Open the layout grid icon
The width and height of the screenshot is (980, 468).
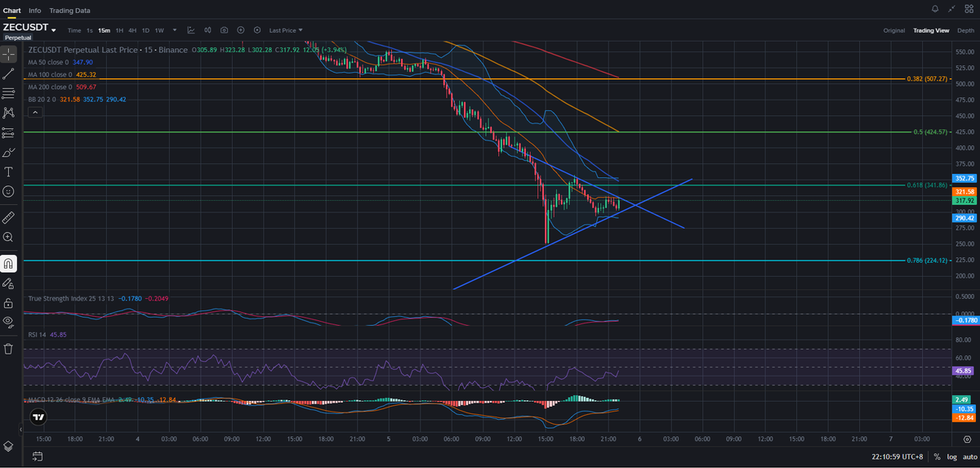[x=968, y=9]
